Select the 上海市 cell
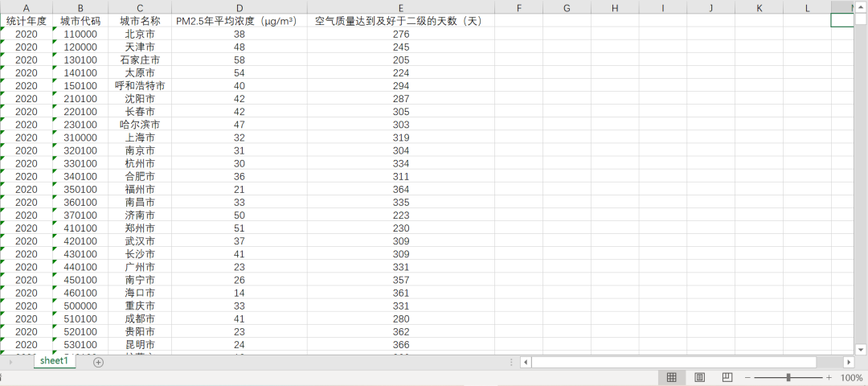Image resolution: width=868 pixels, height=386 pixels. click(140, 138)
